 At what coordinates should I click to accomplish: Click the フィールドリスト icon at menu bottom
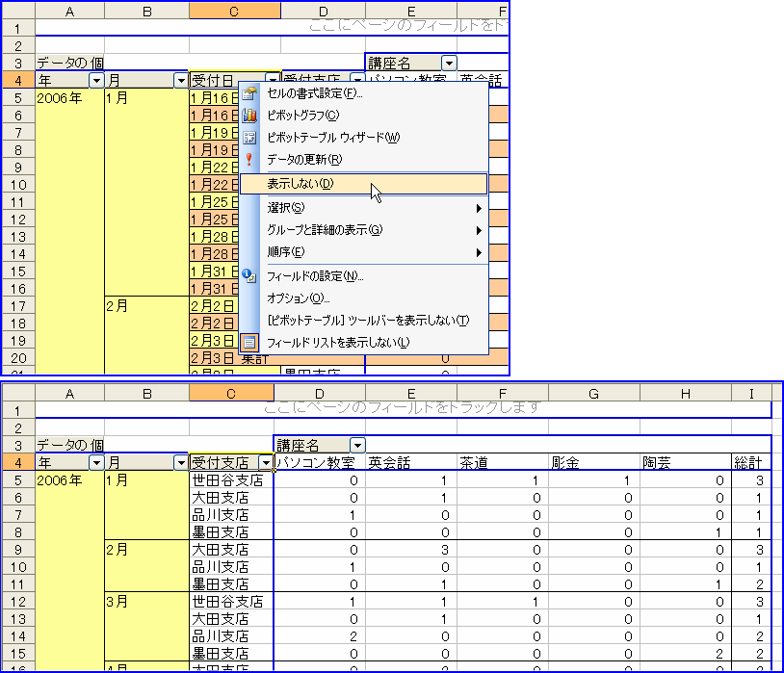coord(248,340)
